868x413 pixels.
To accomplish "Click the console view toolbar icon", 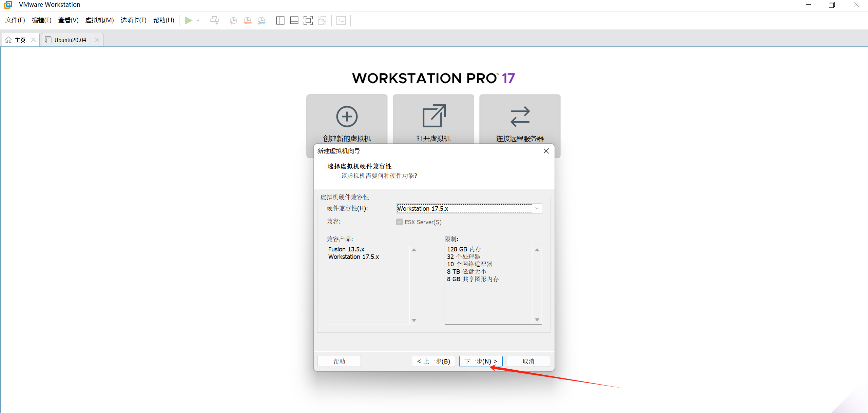I will (x=341, y=21).
